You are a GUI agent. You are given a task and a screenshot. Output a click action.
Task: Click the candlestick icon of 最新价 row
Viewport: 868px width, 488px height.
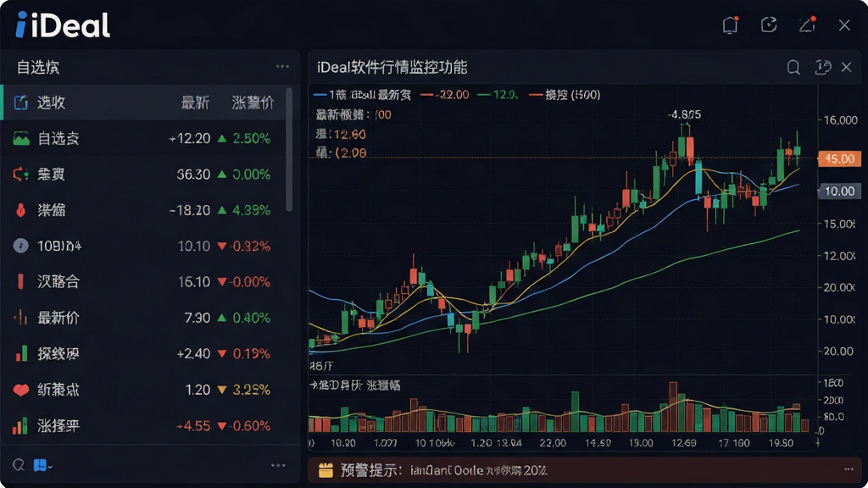(20, 317)
